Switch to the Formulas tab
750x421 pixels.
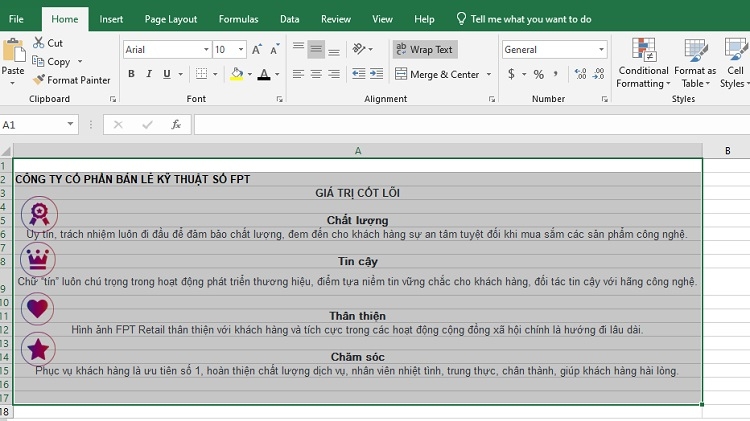coord(238,19)
